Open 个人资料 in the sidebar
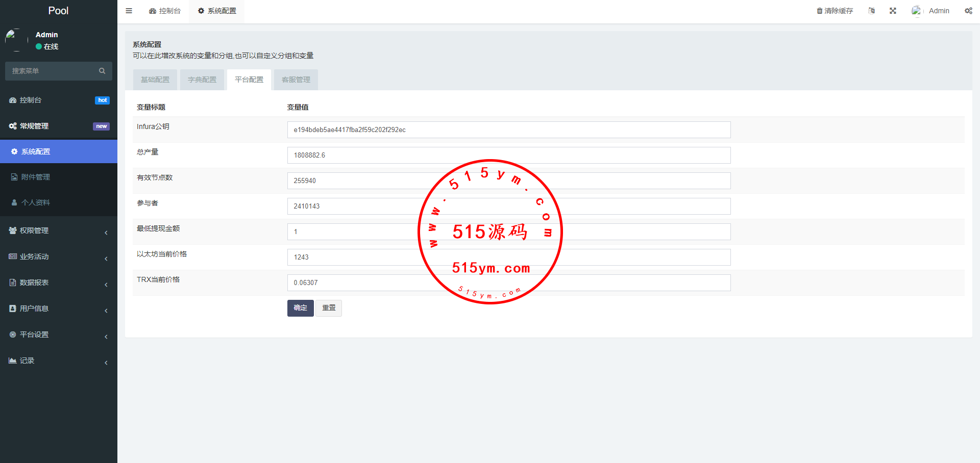The height and width of the screenshot is (463, 980). [x=36, y=202]
